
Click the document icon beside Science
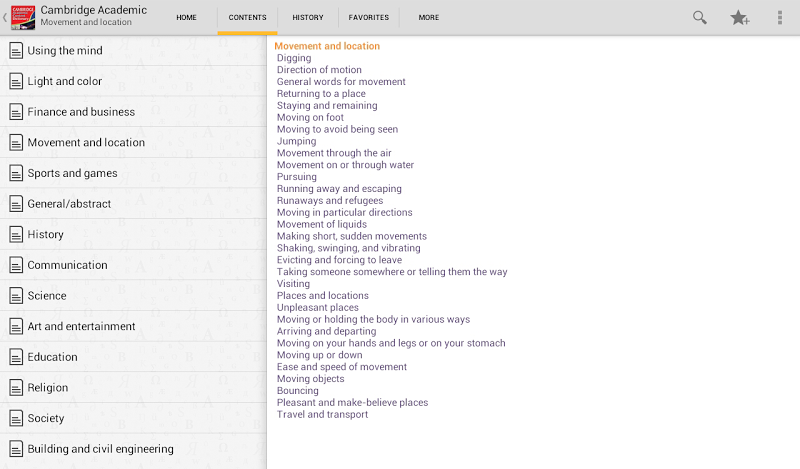16,296
